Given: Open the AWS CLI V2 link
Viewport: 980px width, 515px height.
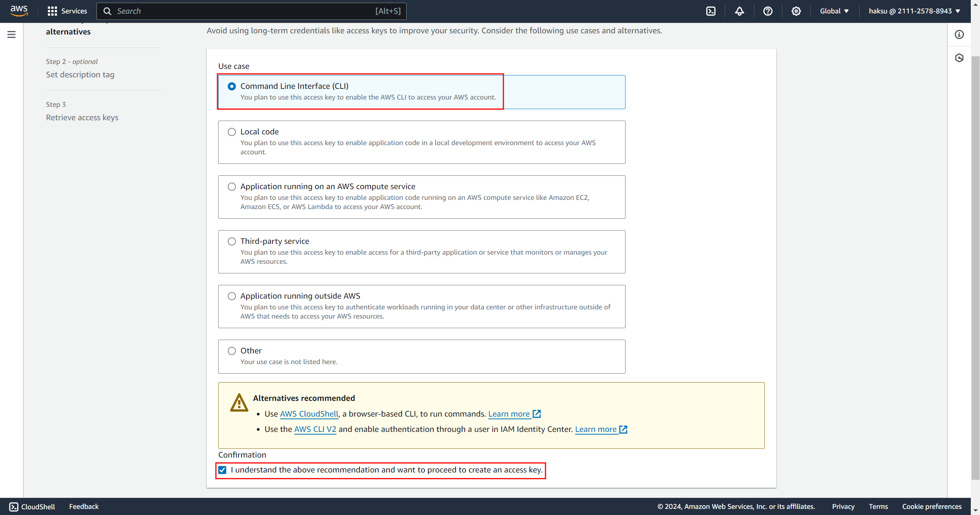Looking at the screenshot, I should click(x=315, y=429).
